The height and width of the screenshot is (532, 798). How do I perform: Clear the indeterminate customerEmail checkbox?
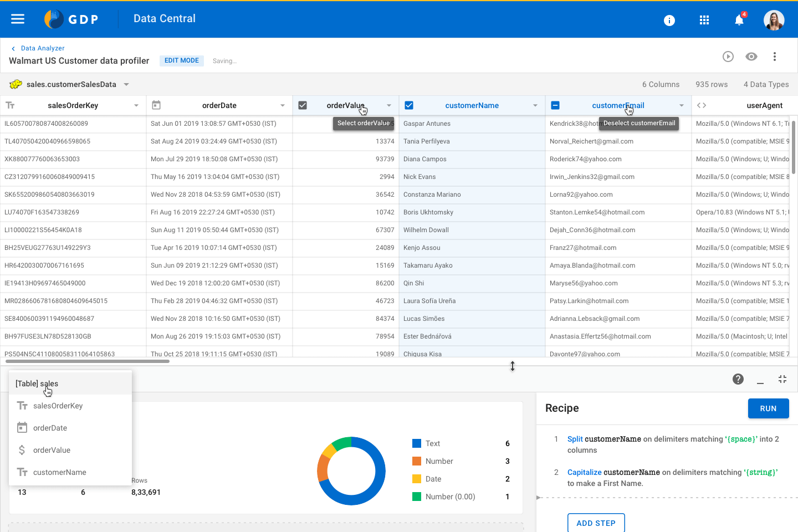pos(555,105)
